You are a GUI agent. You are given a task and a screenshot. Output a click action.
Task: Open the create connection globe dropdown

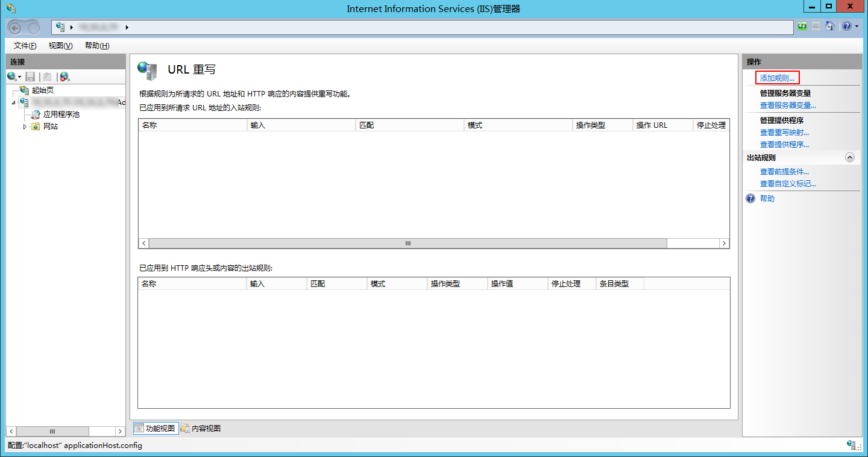[x=14, y=77]
